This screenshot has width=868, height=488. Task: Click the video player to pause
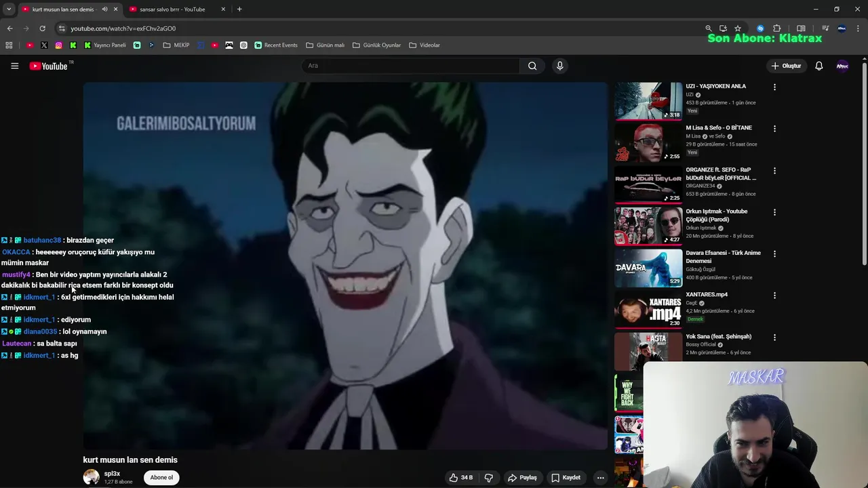[x=345, y=266]
